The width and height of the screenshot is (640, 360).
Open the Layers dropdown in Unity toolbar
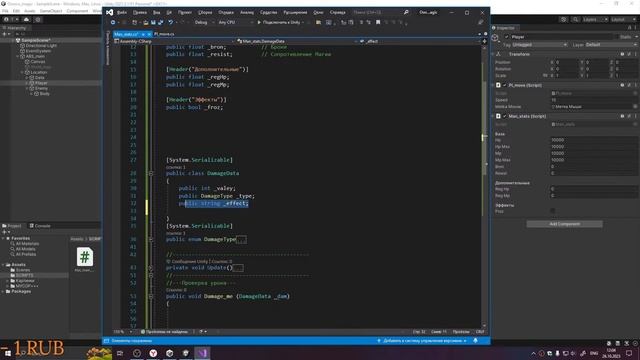(595, 19)
